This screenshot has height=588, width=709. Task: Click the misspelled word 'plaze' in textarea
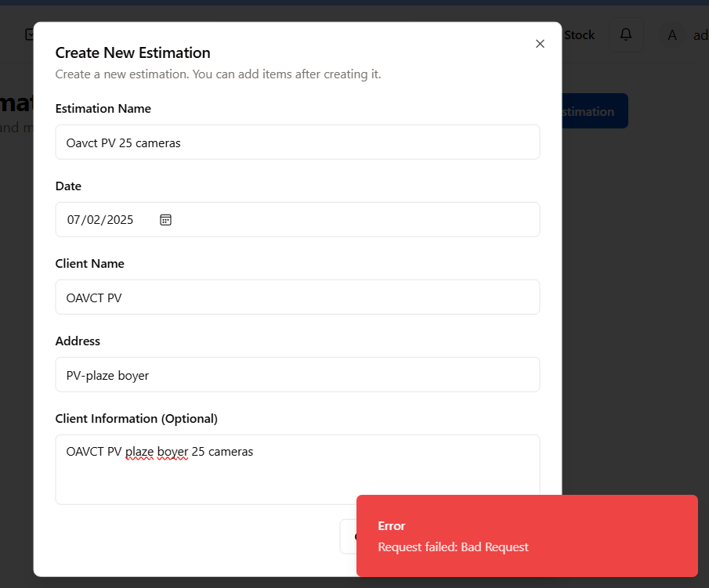point(140,452)
